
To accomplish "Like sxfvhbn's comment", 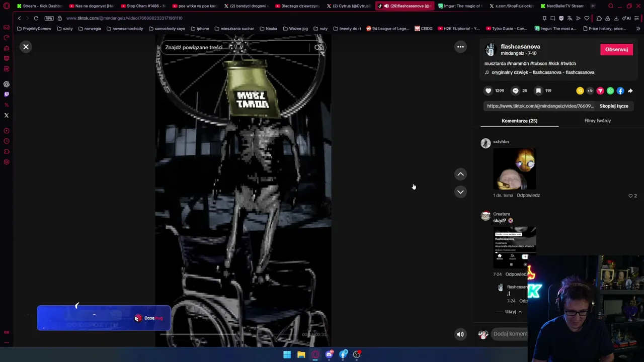I will [630, 196].
